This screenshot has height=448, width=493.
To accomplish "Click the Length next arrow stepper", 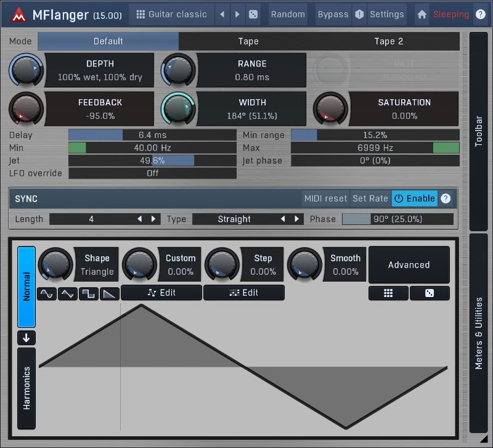I will click(x=153, y=219).
